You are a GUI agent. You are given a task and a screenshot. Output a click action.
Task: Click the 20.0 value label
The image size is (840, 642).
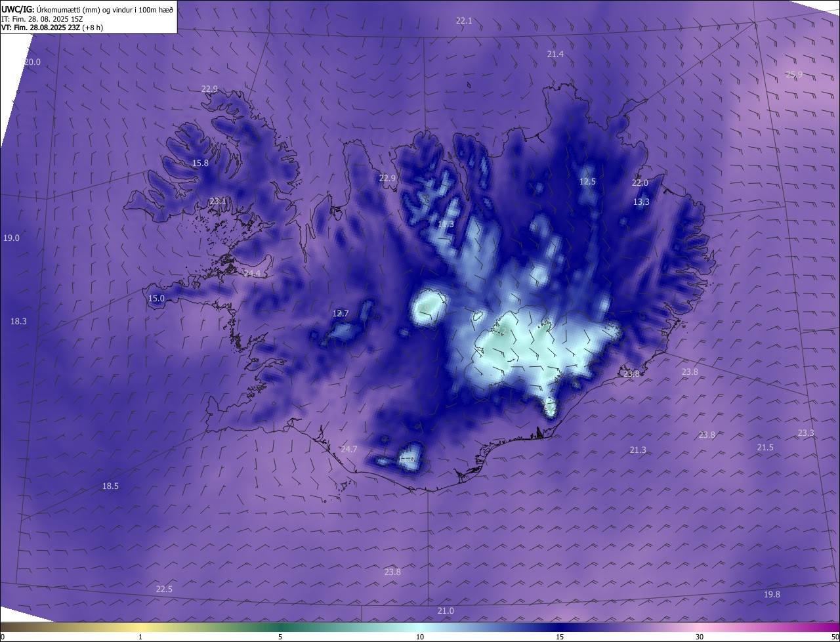(32, 62)
